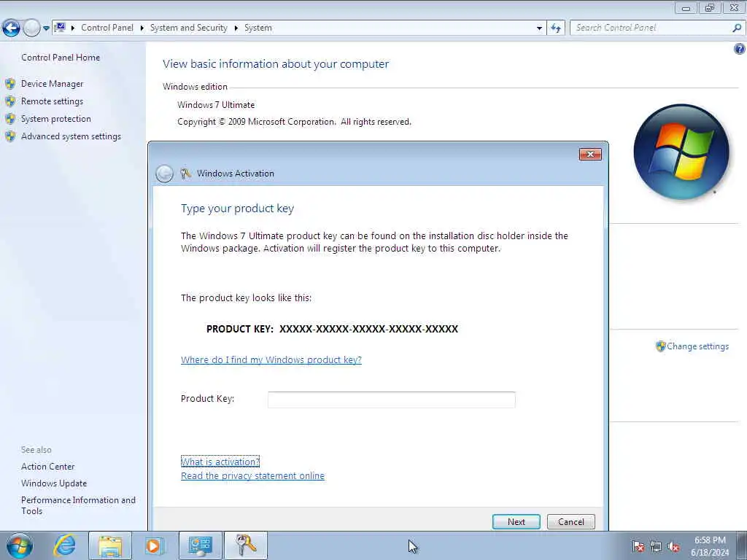The image size is (747, 560).
Task: Launch Internet Explorer from taskbar
Action: (65, 545)
